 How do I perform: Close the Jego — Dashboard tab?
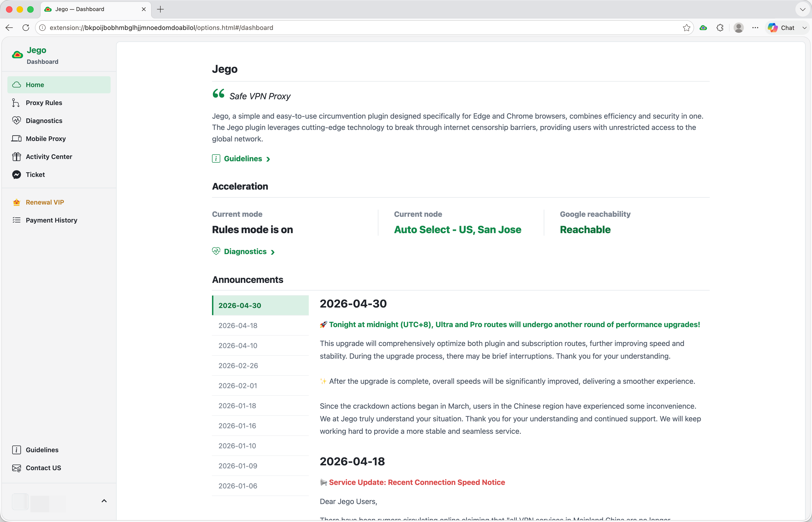pos(144,9)
